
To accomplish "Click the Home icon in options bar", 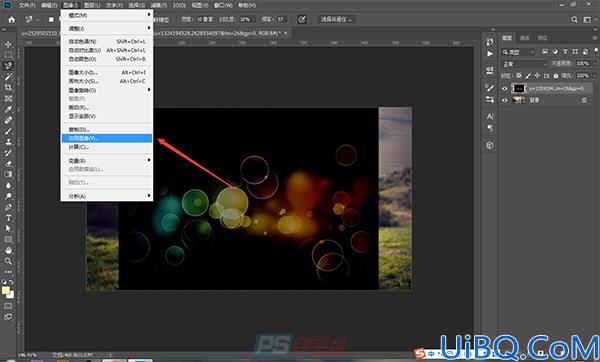I will [x=12, y=20].
